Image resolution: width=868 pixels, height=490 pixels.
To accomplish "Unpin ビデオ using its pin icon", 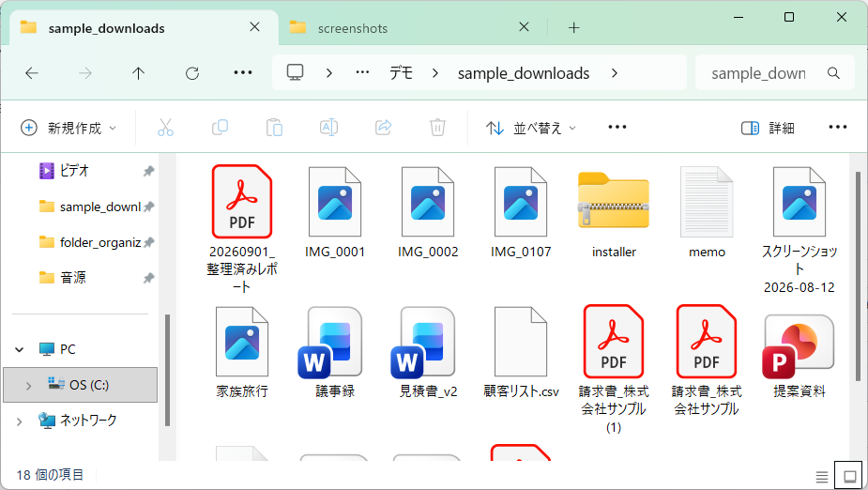I will 148,171.
